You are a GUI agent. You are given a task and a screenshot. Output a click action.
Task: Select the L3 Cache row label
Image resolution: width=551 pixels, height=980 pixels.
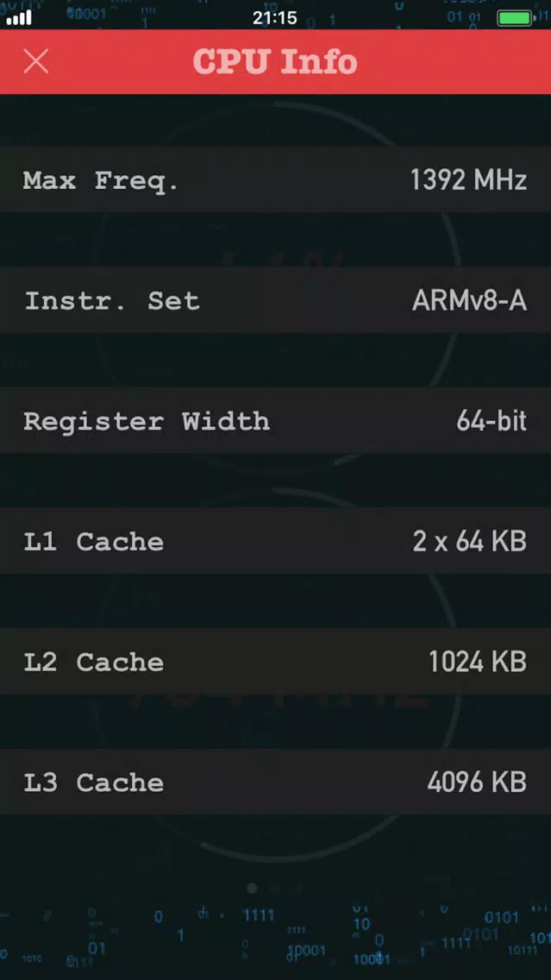(94, 782)
